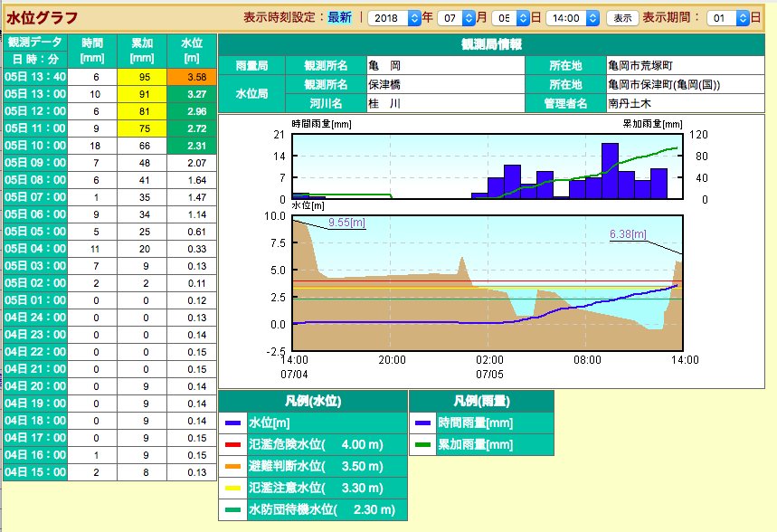
Task: Click the yellow 95 cumulative rainfall cell
Action: [x=142, y=77]
